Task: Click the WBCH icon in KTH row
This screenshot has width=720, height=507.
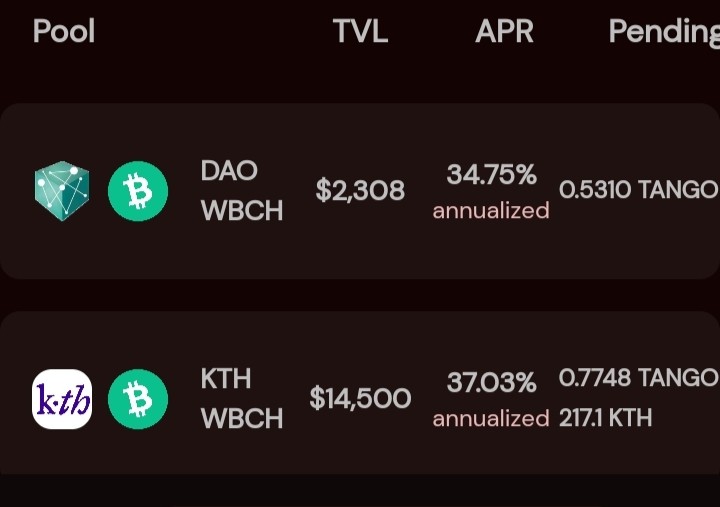Action: [x=138, y=399]
